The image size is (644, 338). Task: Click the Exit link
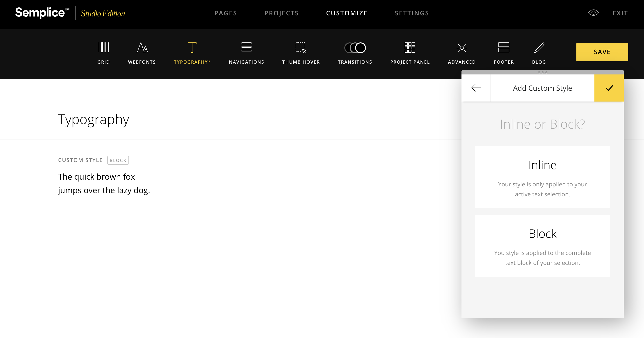coord(620,13)
